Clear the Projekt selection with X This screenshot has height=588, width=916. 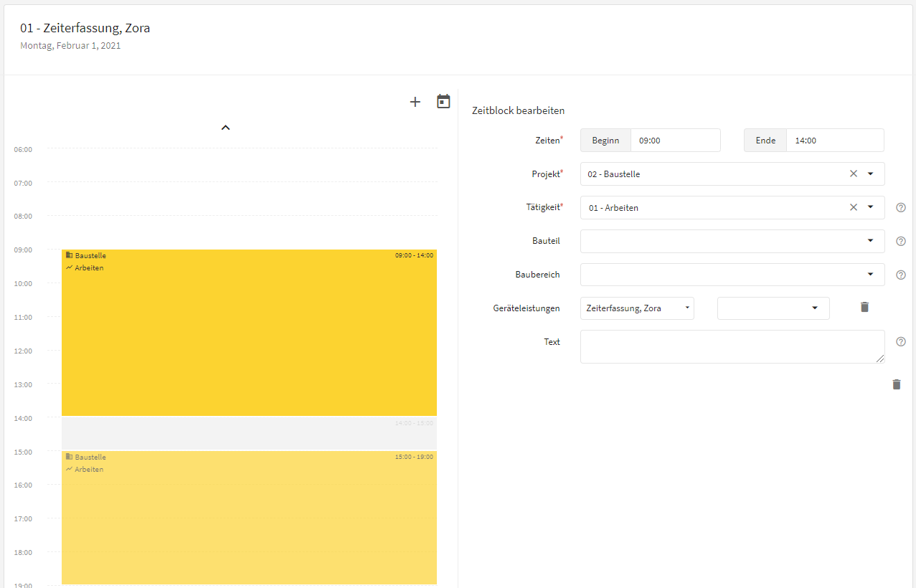(x=854, y=174)
